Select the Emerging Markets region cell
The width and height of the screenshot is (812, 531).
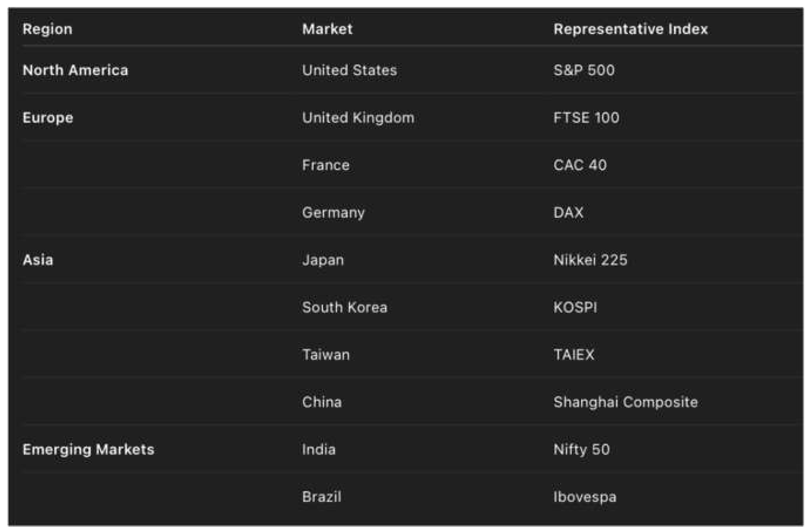click(88, 449)
